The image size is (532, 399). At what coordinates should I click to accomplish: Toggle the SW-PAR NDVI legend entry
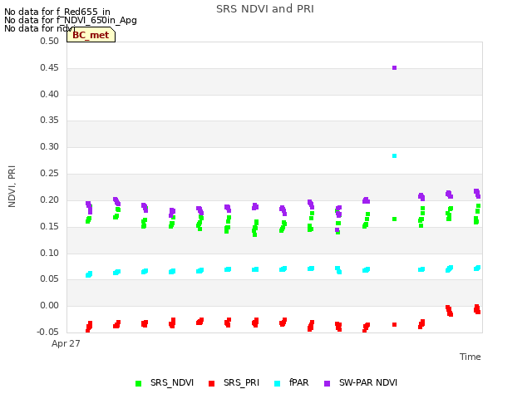pos(361,383)
